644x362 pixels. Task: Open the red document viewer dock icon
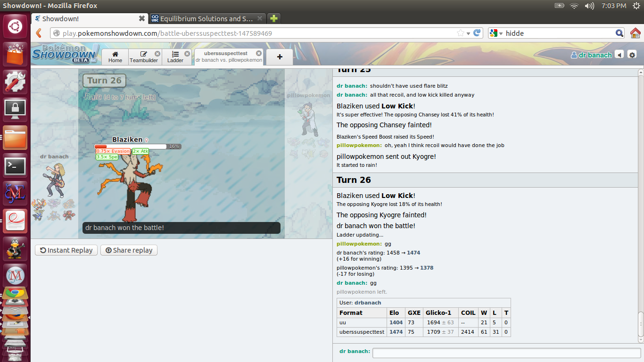click(15, 221)
